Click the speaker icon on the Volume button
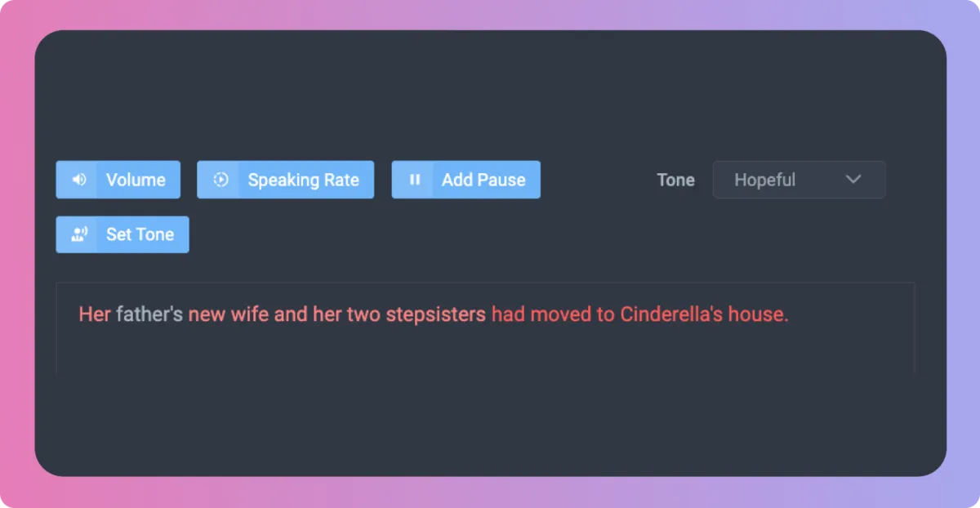This screenshot has height=508, width=980. tap(78, 180)
